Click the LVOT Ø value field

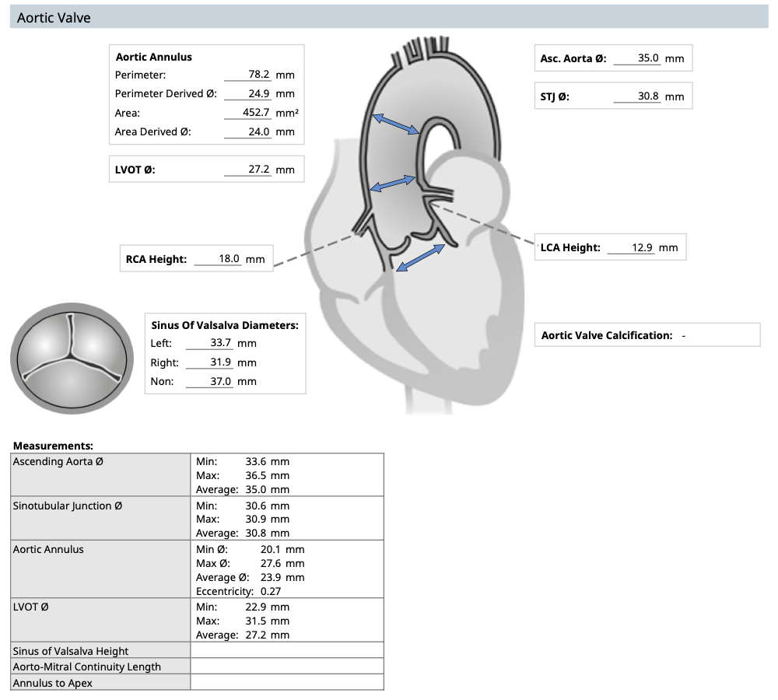coord(248,170)
